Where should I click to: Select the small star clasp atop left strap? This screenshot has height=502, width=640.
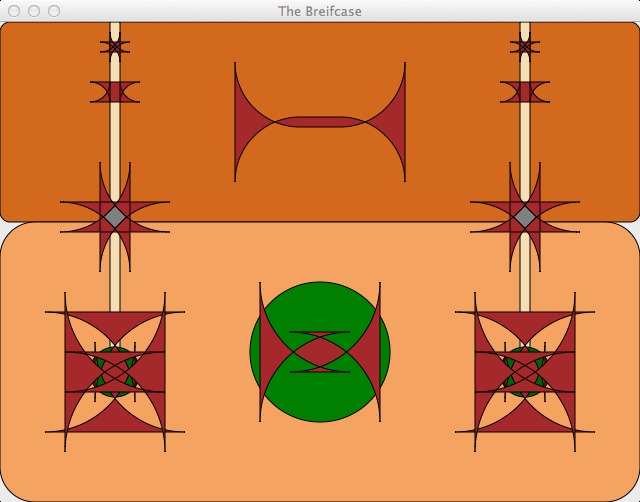click(x=115, y=45)
